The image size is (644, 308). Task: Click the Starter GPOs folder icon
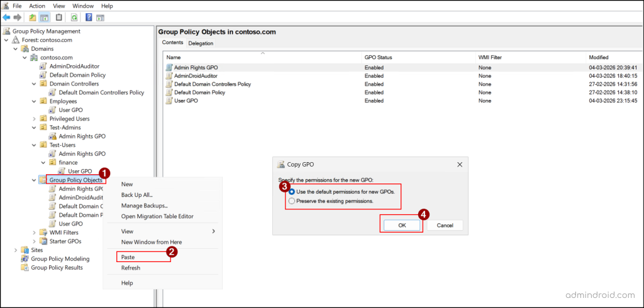tap(43, 241)
